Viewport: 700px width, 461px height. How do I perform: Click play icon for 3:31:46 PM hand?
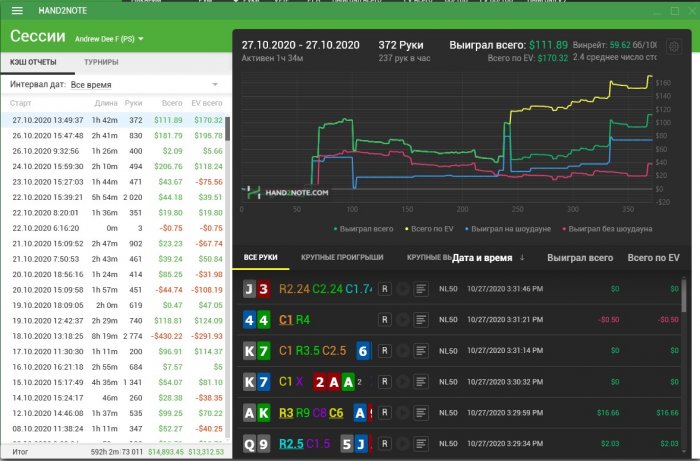(x=403, y=289)
